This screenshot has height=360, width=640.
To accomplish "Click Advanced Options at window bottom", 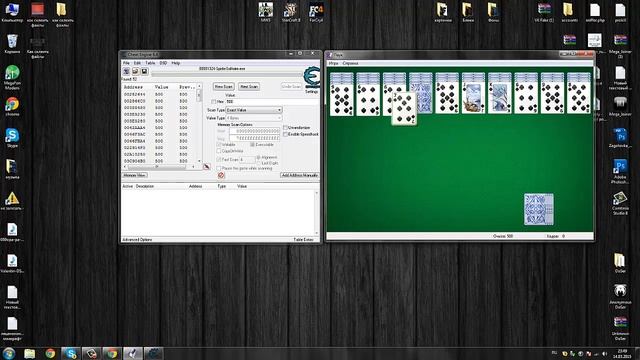I will pyautogui.click(x=137, y=240).
